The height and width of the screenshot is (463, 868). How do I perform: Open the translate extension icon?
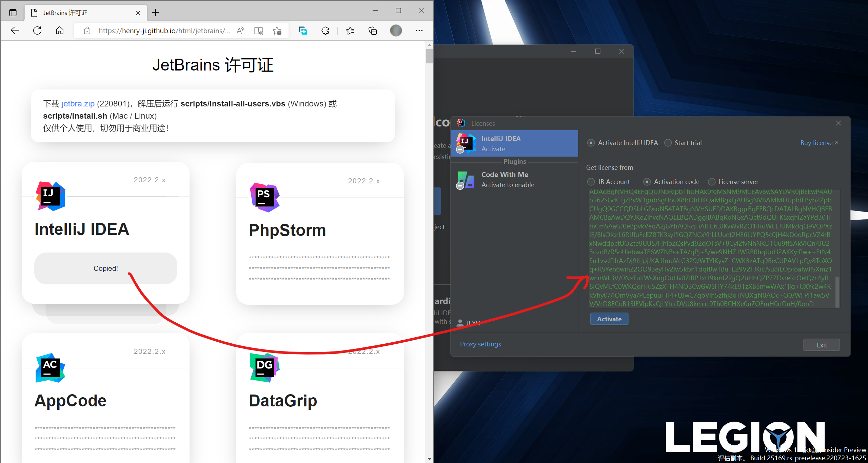[x=303, y=31]
